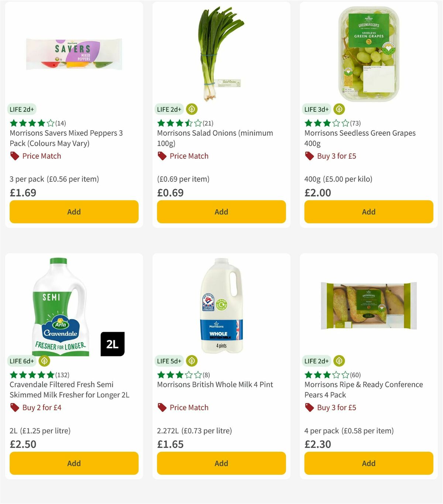This screenshot has height=504, width=443.
Task: Add Savers Mixed Peppers to basket
Action: (74, 211)
